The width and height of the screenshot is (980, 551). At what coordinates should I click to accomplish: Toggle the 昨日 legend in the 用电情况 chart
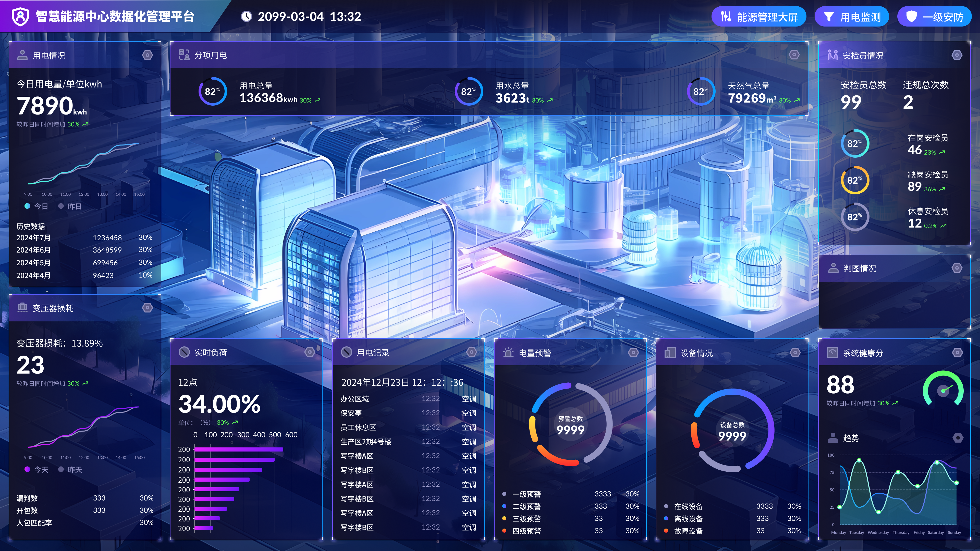[x=70, y=206]
